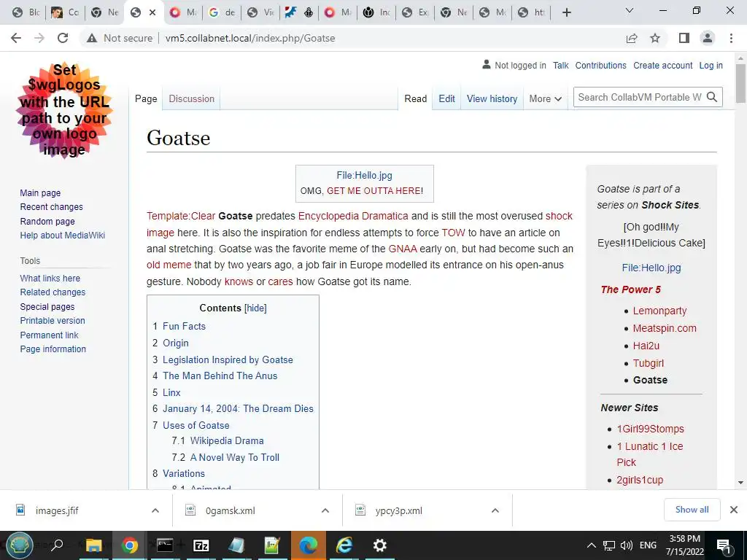This screenshot has width=747, height=560.
Task: Switch to the Discussion tab
Action: pyautogui.click(x=192, y=98)
